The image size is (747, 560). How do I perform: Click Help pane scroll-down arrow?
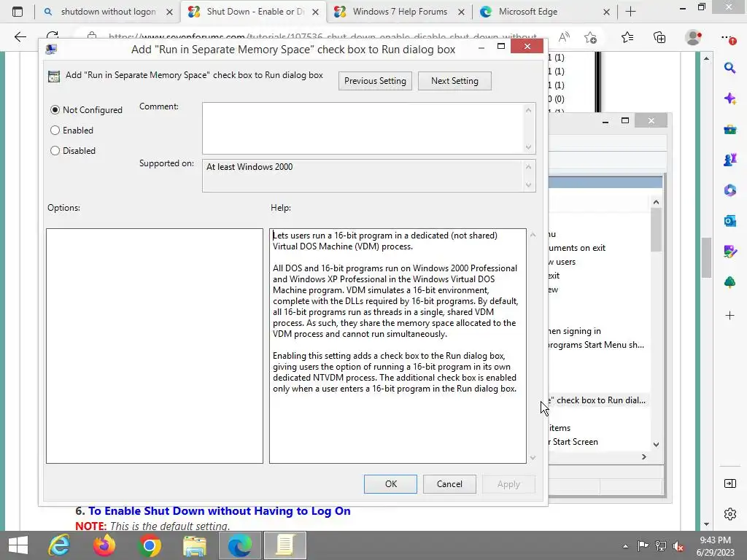[533, 458]
